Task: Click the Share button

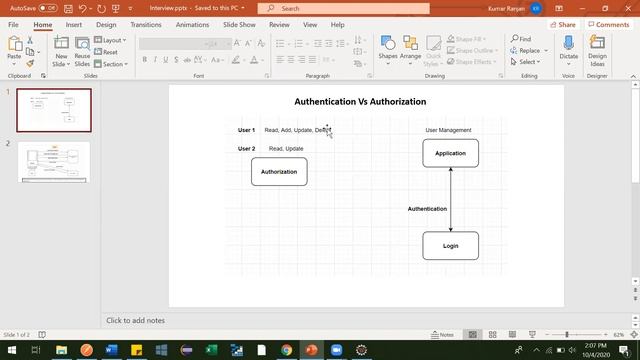Action: click(x=563, y=25)
